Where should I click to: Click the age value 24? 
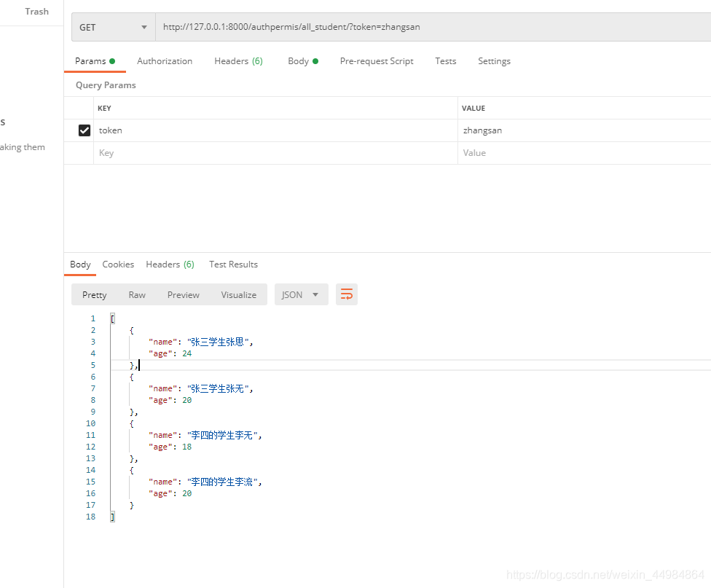[186, 354]
